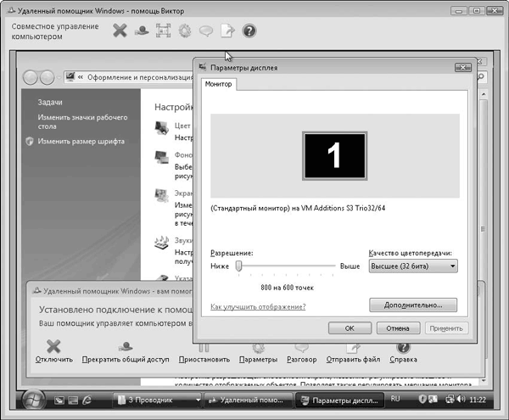Expand the breadcrumb chevron before Оформление и персонализация
509x420 pixels.
tap(80, 76)
